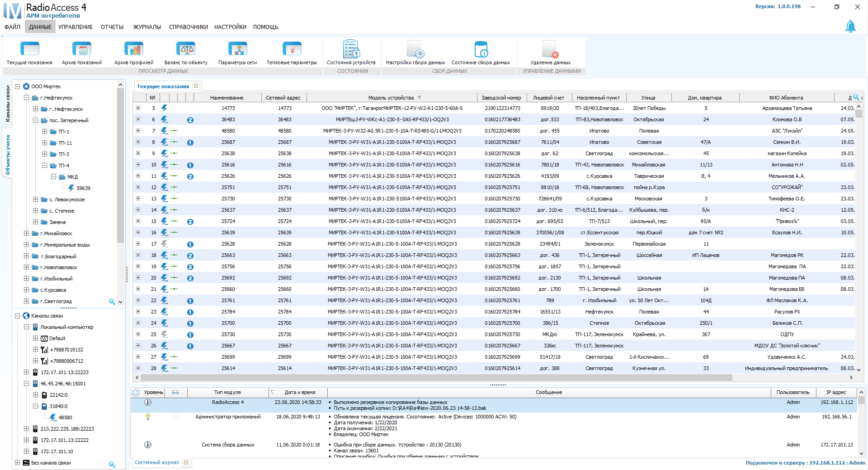Screen dimensions: 868x470
Task: Select meter 59639 in objects tree
Action: (83, 188)
